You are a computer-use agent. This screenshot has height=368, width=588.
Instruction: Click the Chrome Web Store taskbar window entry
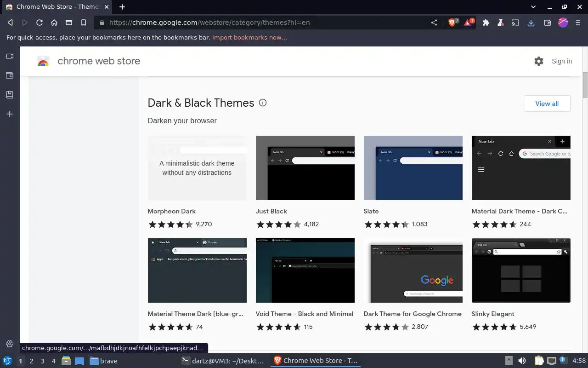(x=316, y=361)
